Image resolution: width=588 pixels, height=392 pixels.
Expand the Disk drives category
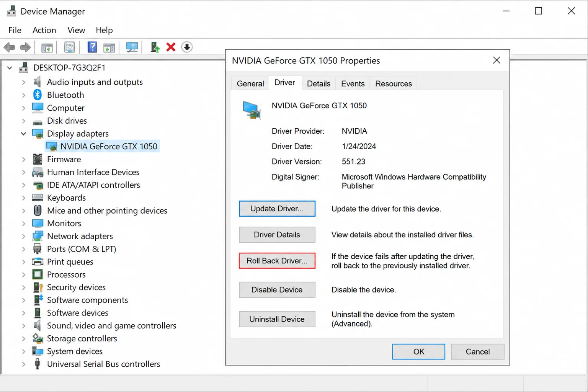click(23, 121)
